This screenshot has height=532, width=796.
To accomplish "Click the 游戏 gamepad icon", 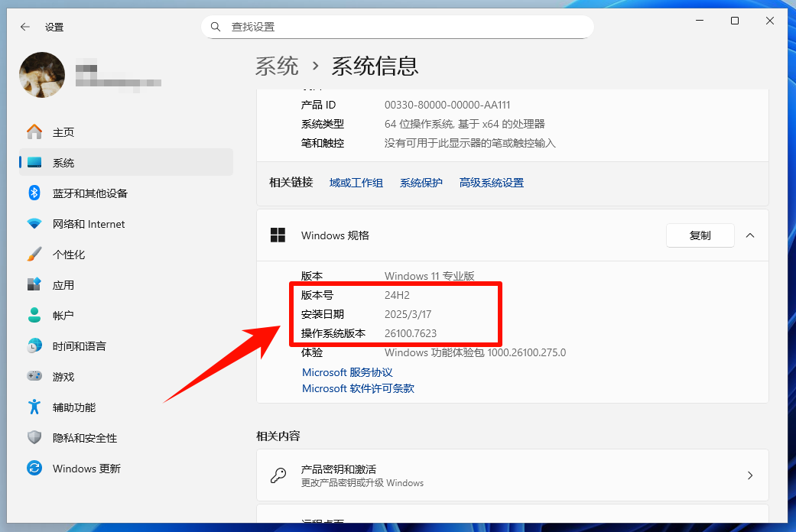I will click(x=34, y=376).
